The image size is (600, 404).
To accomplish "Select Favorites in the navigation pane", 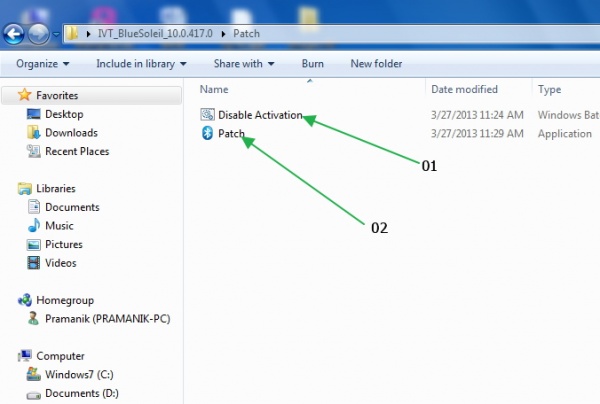I will [57, 95].
